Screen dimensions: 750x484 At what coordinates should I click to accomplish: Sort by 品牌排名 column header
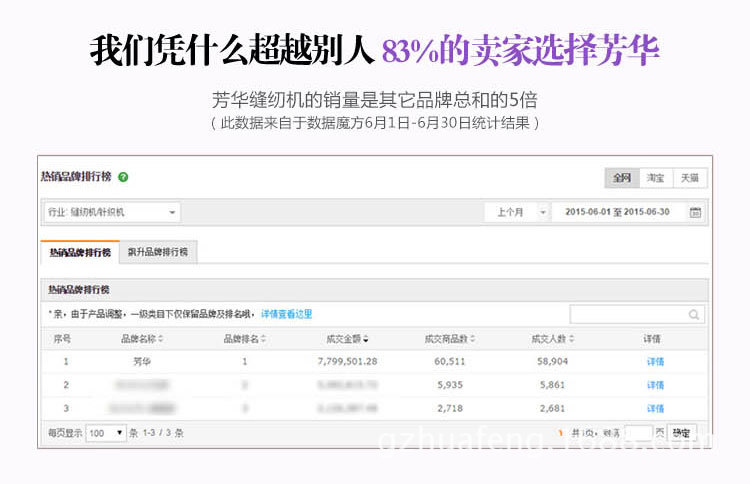pyautogui.click(x=244, y=339)
